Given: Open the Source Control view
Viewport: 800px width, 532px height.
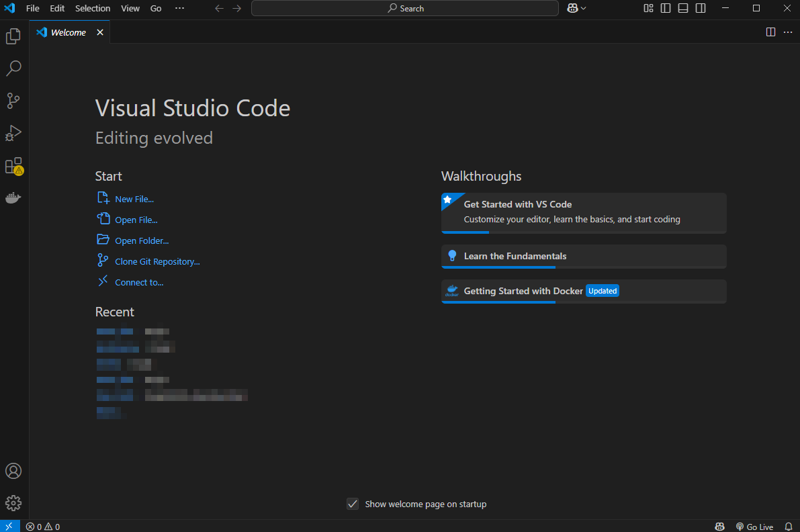Looking at the screenshot, I should [13, 101].
